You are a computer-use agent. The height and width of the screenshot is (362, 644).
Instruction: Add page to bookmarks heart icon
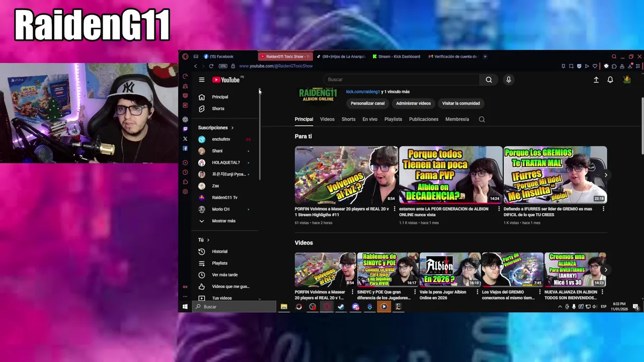click(595, 66)
